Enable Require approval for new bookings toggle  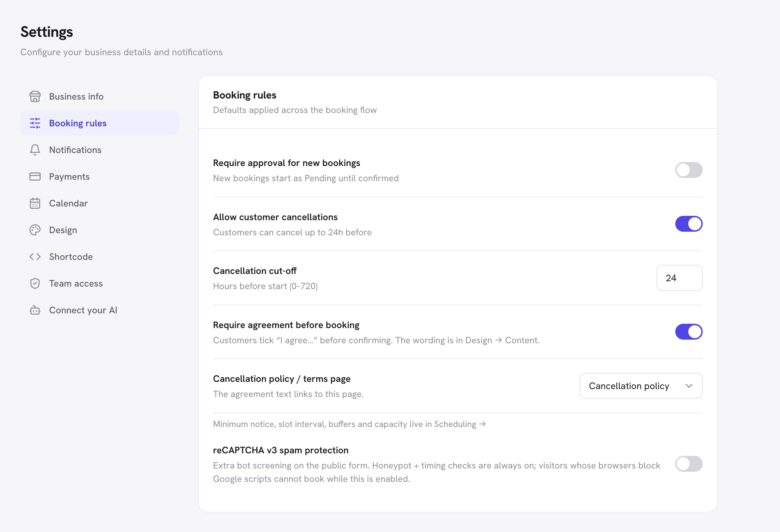click(x=689, y=170)
